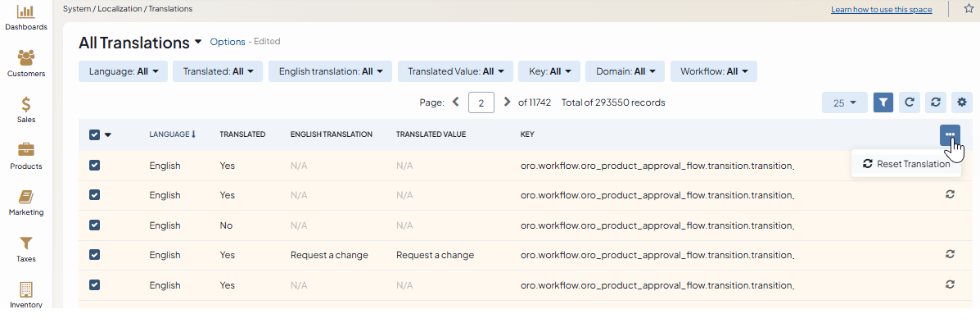Open the Workflow: All filter dropdown
Viewport: 980px width, 332px height.
[x=714, y=71]
